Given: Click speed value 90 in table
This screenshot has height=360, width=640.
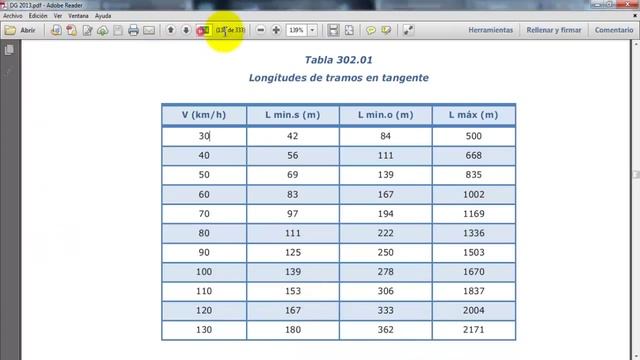Looking at the screenshot, I should pyautogui.click(x=204, y=252).
